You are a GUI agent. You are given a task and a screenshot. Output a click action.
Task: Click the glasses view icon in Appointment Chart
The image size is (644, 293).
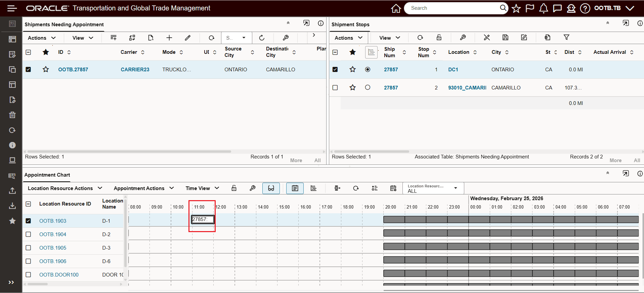[271, 188]
